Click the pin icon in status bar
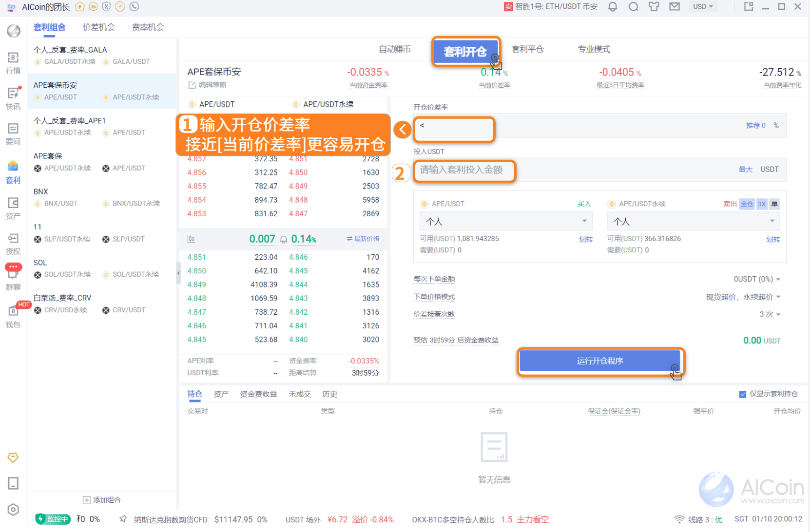Screen dimensions: 810x532 (x=123, y=519)
